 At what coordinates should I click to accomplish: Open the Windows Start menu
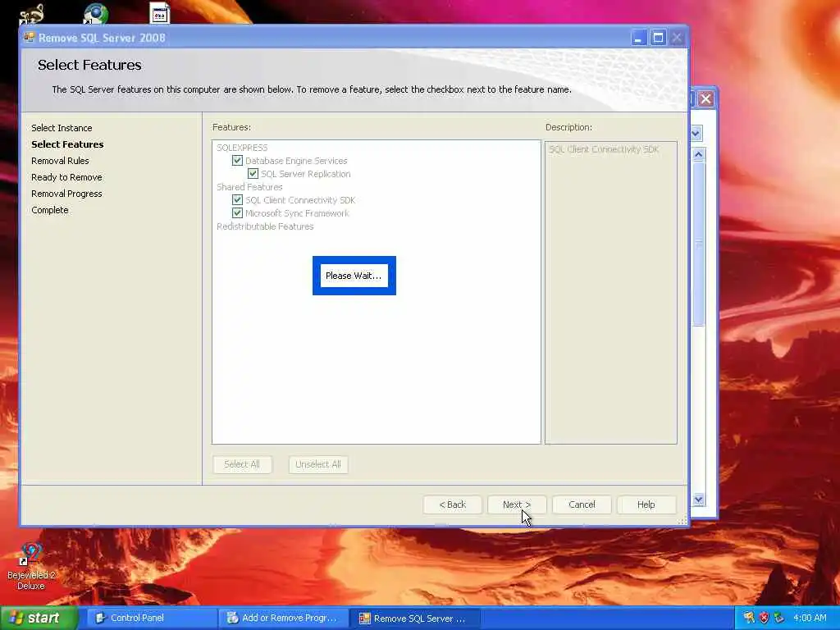[x=39, y=618]
